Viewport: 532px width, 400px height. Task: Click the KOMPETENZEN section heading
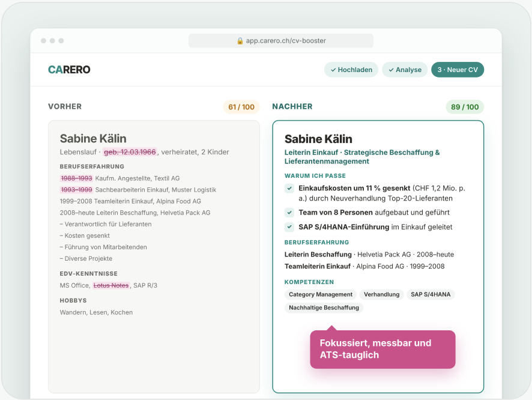coord(309,282)
